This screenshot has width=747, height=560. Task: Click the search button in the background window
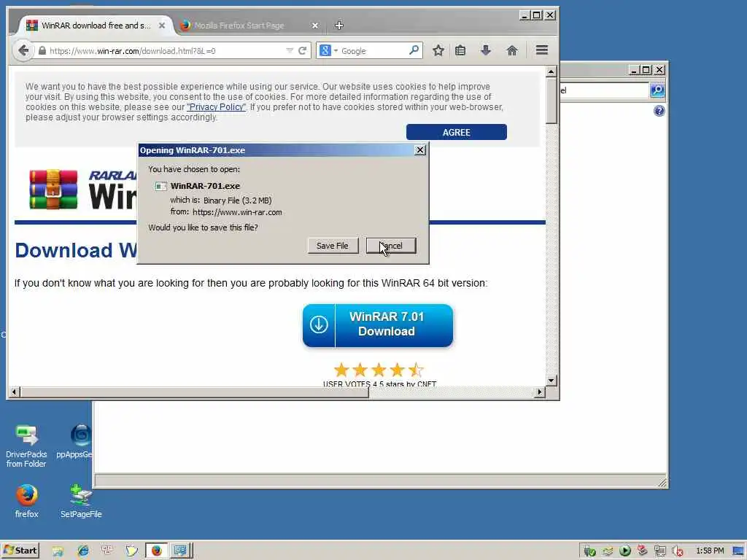(x=657, y=90)
